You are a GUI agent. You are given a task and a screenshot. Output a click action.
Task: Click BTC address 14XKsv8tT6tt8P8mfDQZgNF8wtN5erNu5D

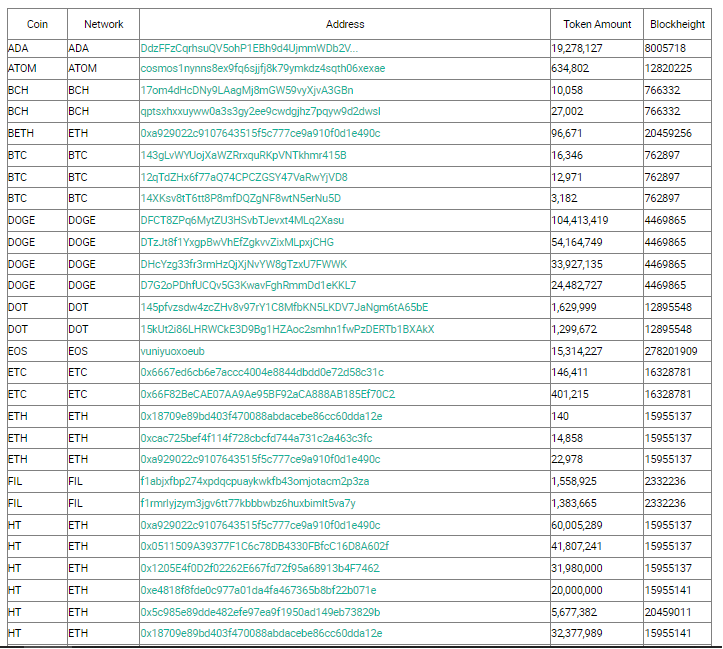(x=241, y=199)
